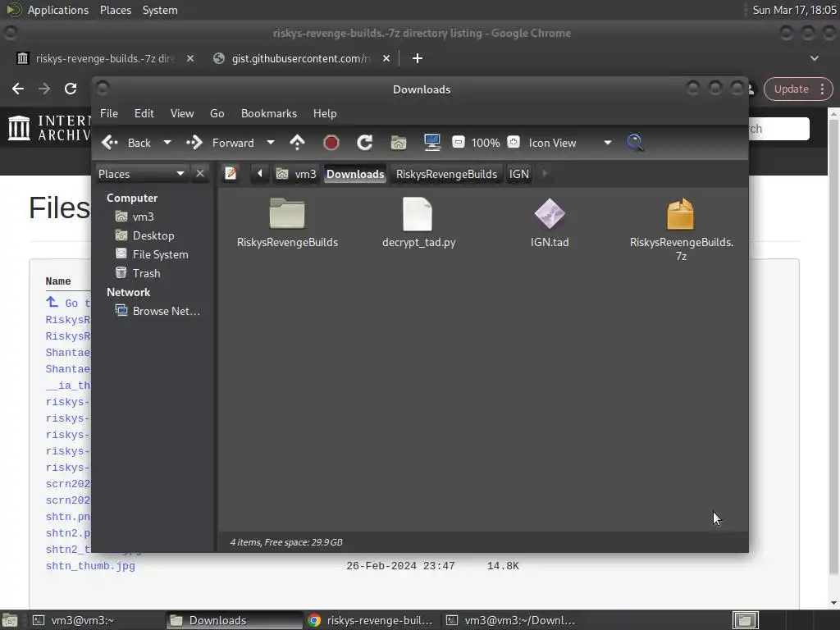The height and width of the screenshot is (630, 840).
Task: Open vm3 home in sidebar
Action: pyautogui.click(x=143, y=217)
